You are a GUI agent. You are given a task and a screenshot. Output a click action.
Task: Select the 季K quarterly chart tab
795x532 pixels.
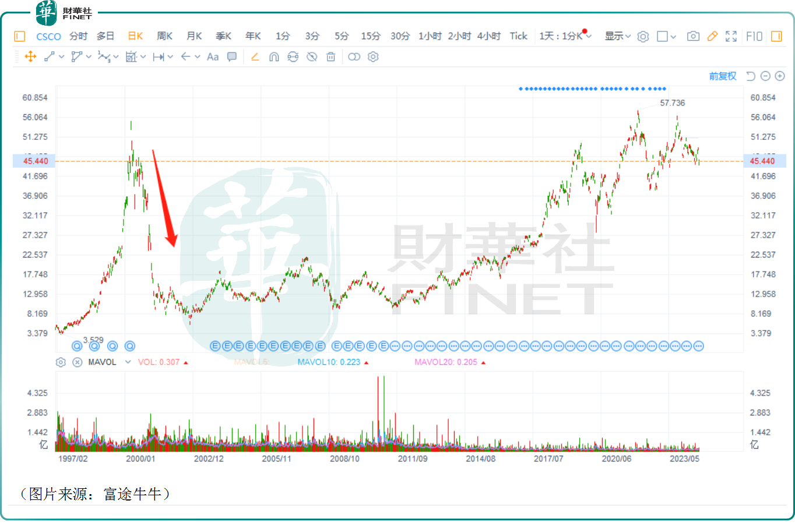[224, 36]
